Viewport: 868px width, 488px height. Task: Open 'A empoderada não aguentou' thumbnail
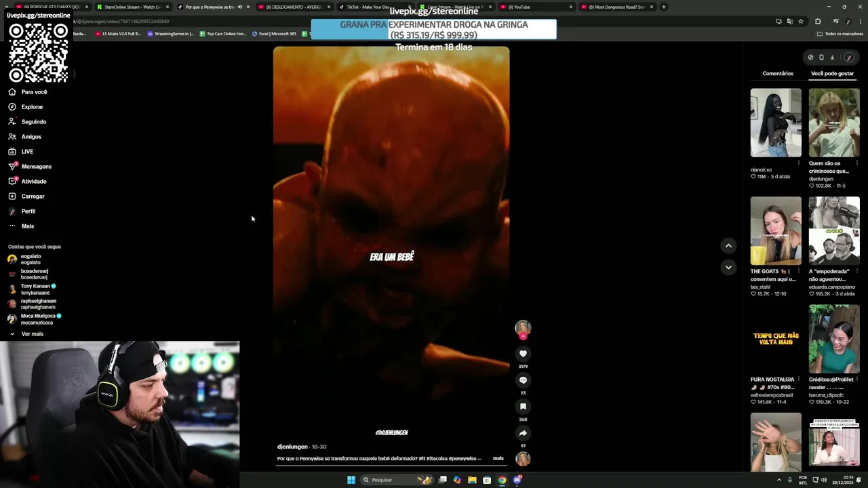pos(834,231)
